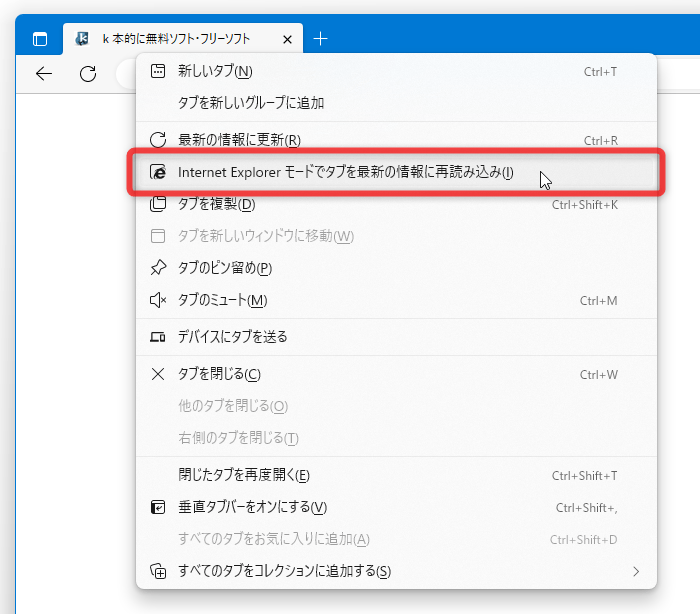Click the send to devices icon
Image resolution: width=700 pixels, height=614 pixels.
pos(158,337)
